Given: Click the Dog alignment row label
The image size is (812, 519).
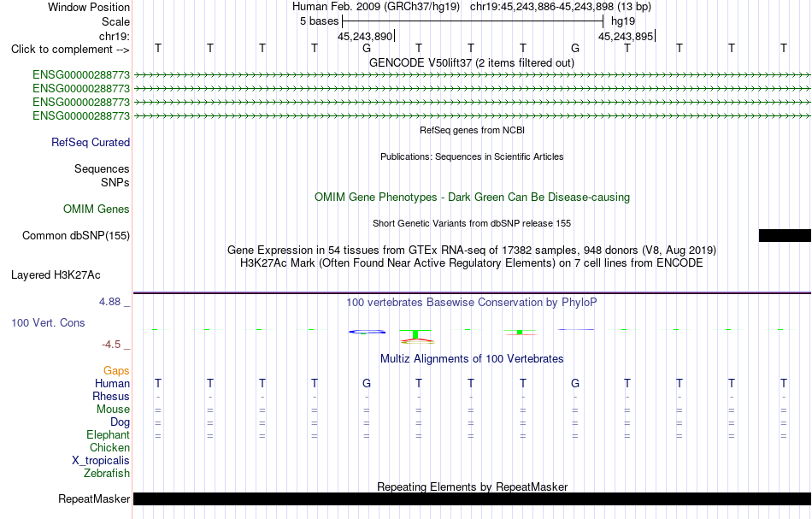Looking at the screenshot, I should tap(120, 422).
